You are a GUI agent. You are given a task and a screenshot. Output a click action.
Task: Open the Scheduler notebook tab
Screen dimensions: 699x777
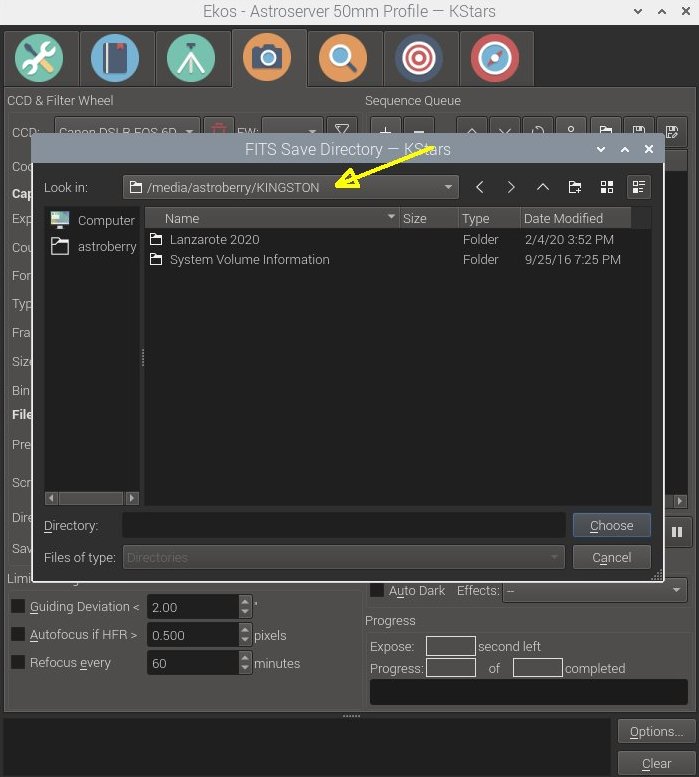pos(115,58)
